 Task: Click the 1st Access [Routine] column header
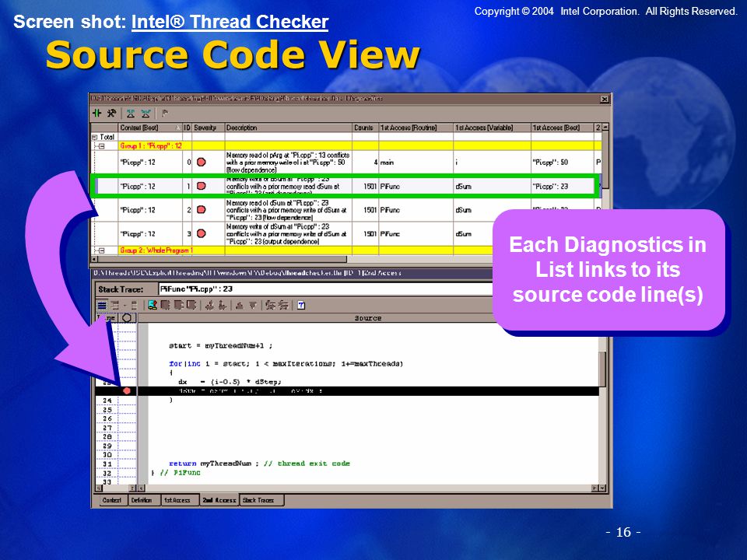416,128
